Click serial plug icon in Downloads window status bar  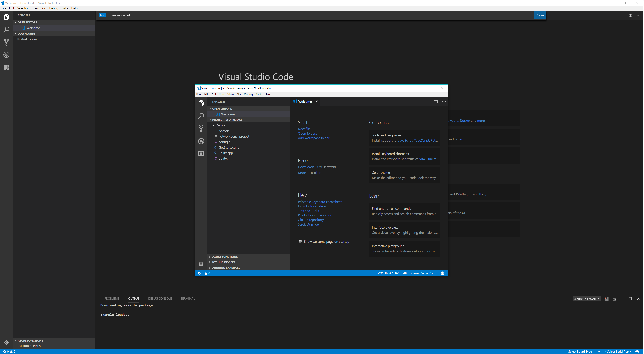(x=599, y=351)
